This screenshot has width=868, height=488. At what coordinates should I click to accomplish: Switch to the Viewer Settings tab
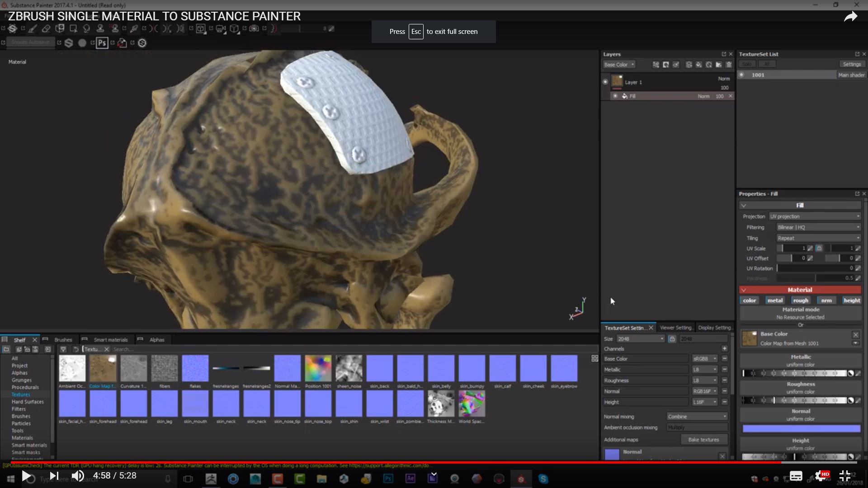(676, 328)
